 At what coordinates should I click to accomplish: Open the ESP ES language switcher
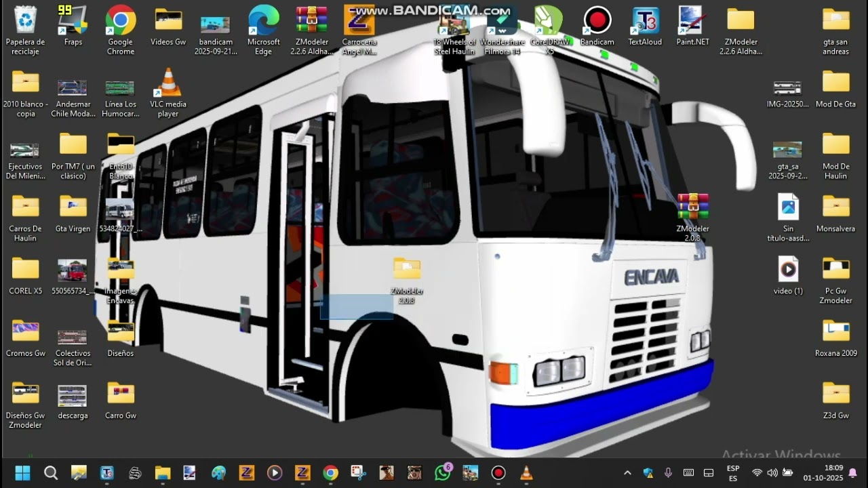pyautogui.click(x=733, y=473)
